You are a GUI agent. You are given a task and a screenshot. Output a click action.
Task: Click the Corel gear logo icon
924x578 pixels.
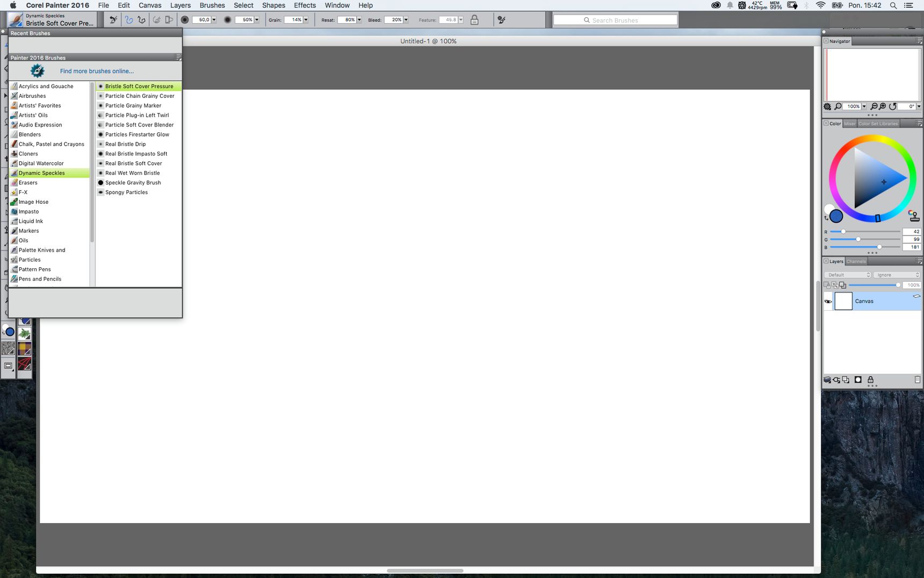coord(37,70)
